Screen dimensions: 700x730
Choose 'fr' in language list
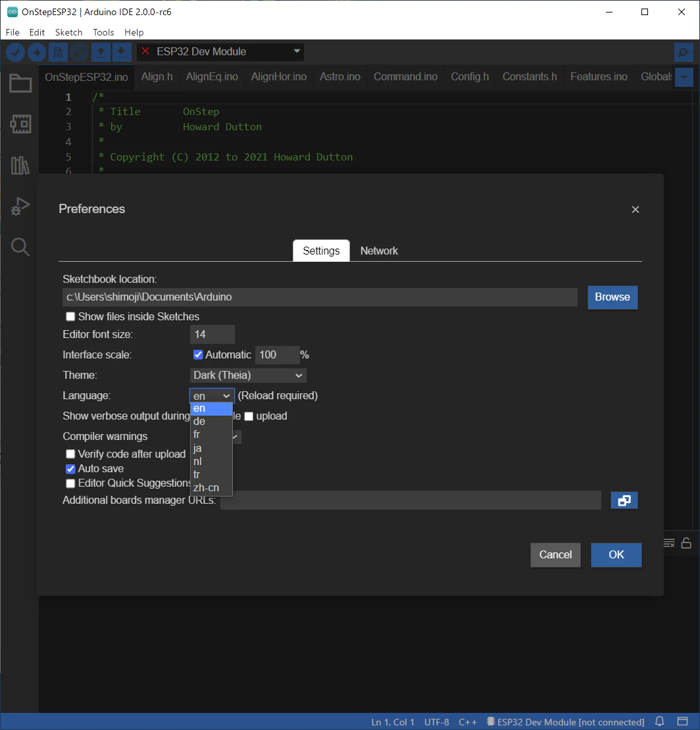click(x=211, y=434)
